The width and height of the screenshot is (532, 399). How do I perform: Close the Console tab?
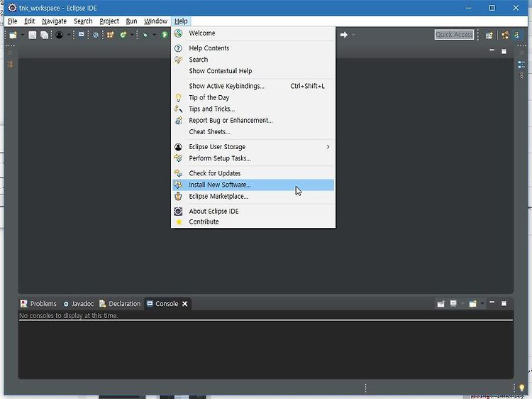pyautogui.click(x=185, y=304)
